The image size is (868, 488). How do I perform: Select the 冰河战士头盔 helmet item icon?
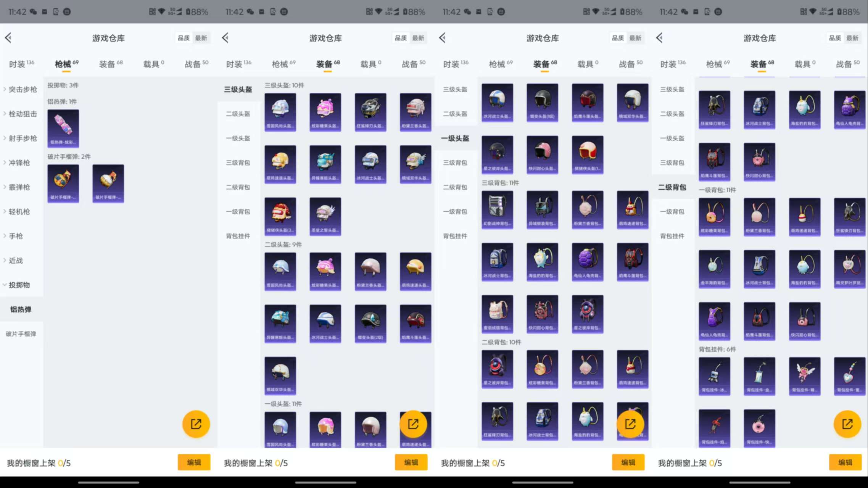click(x=370, y=164)
